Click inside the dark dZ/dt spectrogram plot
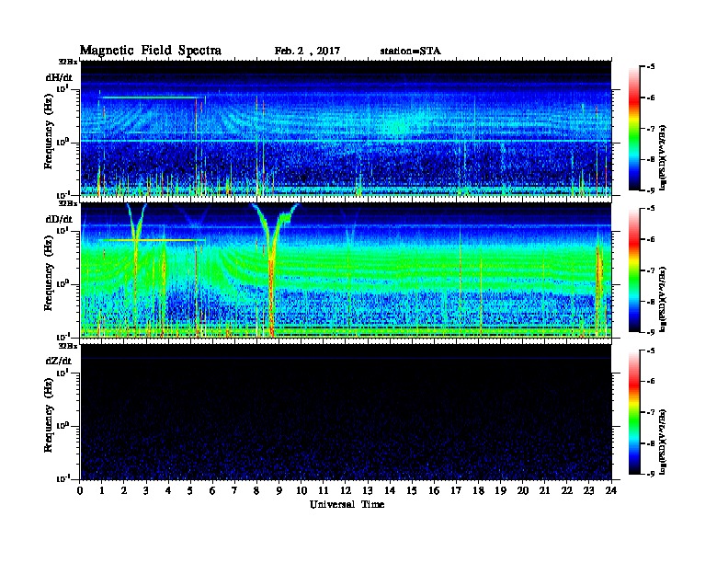This screenshot has height=563, width=728. [346, 412]
